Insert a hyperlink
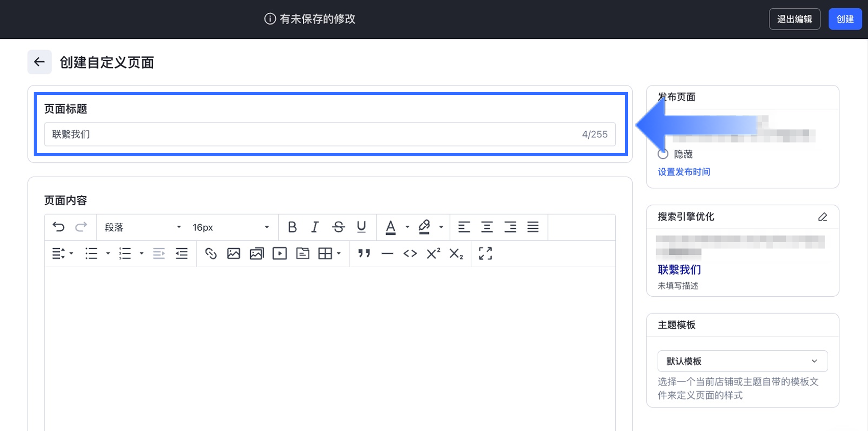868x431 pixels. (211, 253)
